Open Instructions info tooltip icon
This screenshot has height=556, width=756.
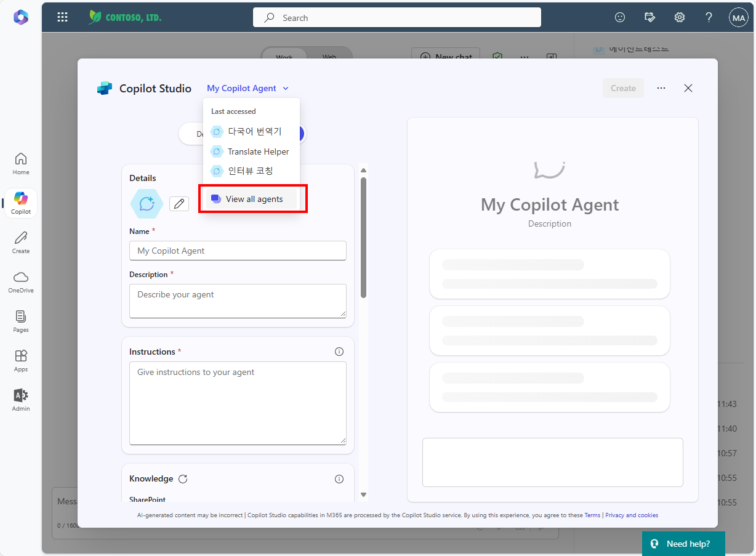(x=339, y=352)
